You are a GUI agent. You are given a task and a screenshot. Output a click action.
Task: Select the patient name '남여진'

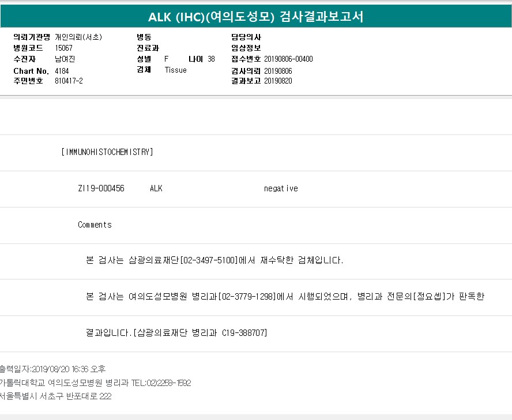pyautogui.click(x=65, y=59)
